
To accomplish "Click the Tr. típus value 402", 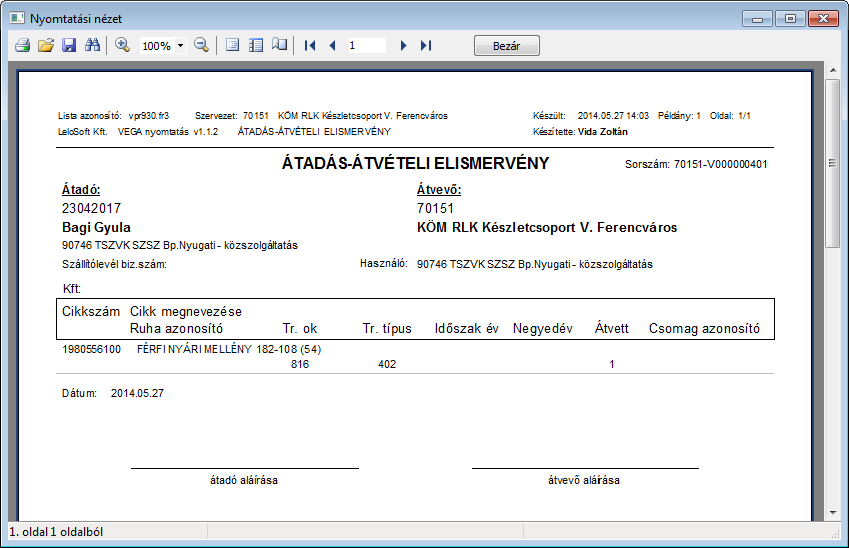I will [x=387, y=364].
